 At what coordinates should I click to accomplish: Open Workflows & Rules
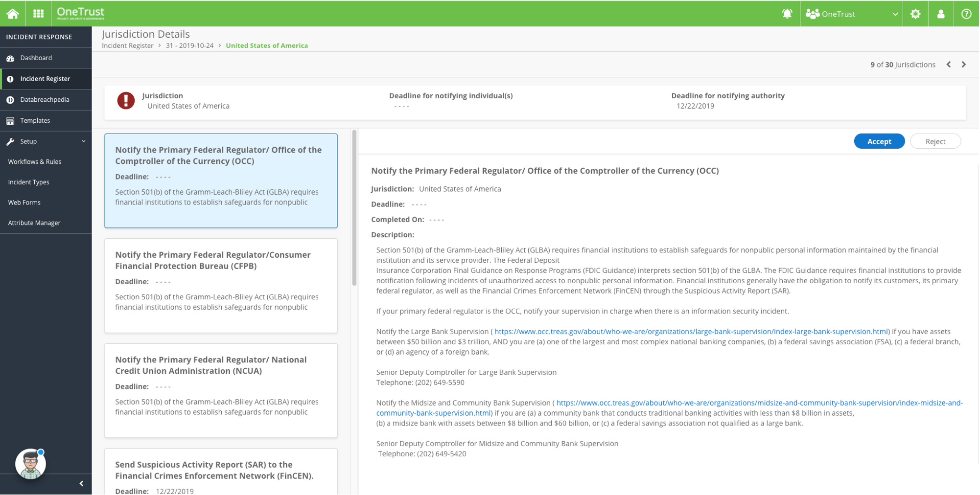[35, 162]
